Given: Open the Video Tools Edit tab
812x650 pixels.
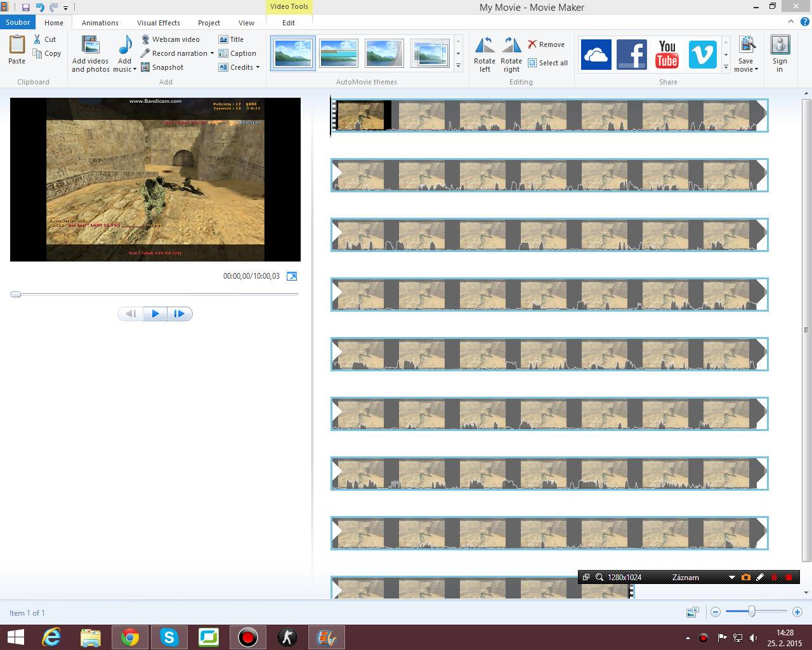Looking at the screenshot, I should click(x=289, y=22).
